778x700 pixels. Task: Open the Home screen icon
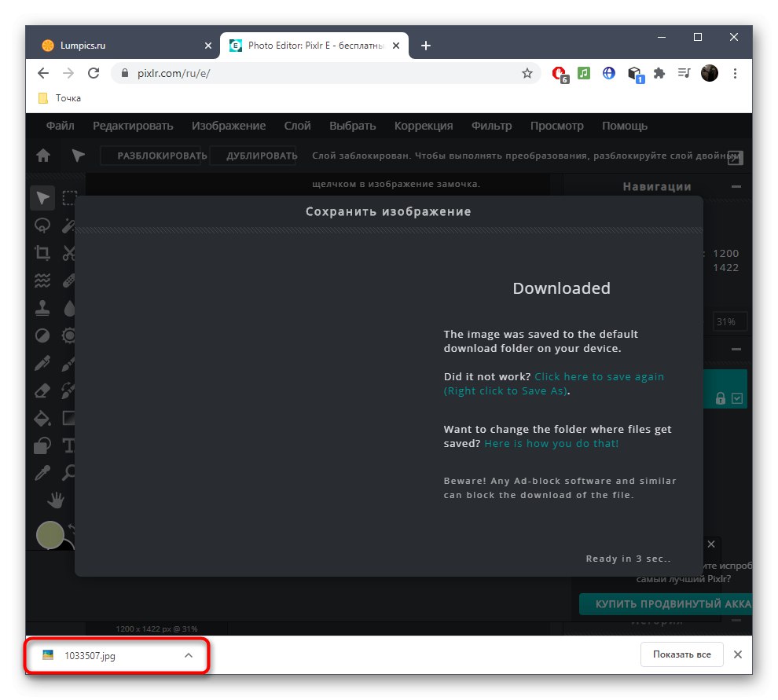pos(42,156)
